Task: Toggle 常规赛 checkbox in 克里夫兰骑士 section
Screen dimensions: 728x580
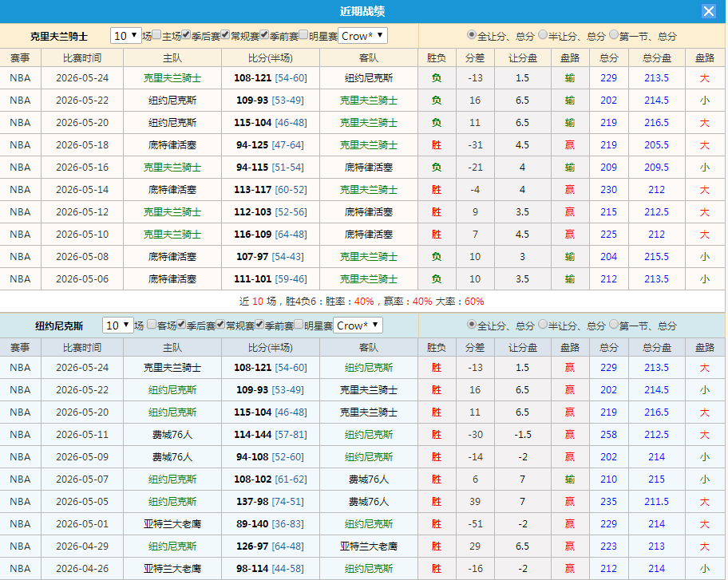Action: (225, 35)
